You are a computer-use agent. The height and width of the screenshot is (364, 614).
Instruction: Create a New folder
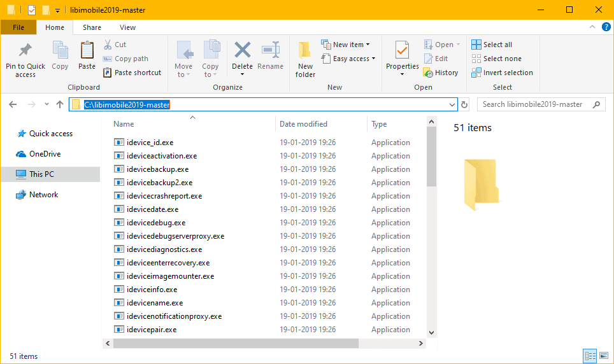click(305, 59)
